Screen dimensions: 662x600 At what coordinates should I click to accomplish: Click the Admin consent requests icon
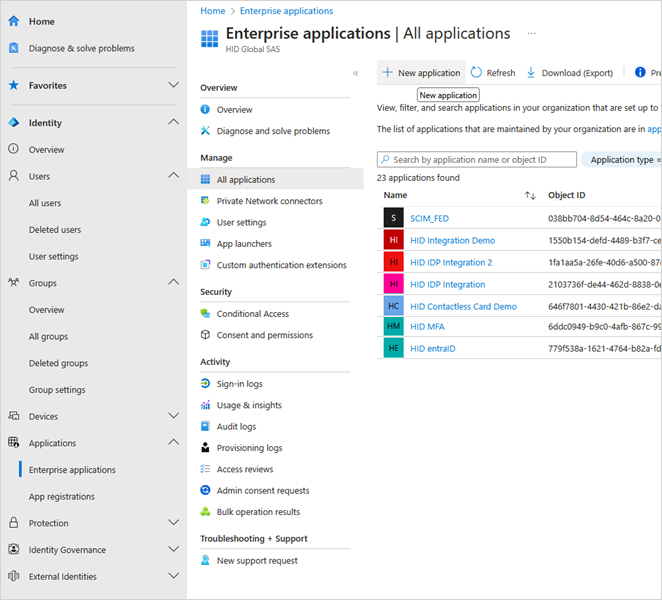[205, 490]
